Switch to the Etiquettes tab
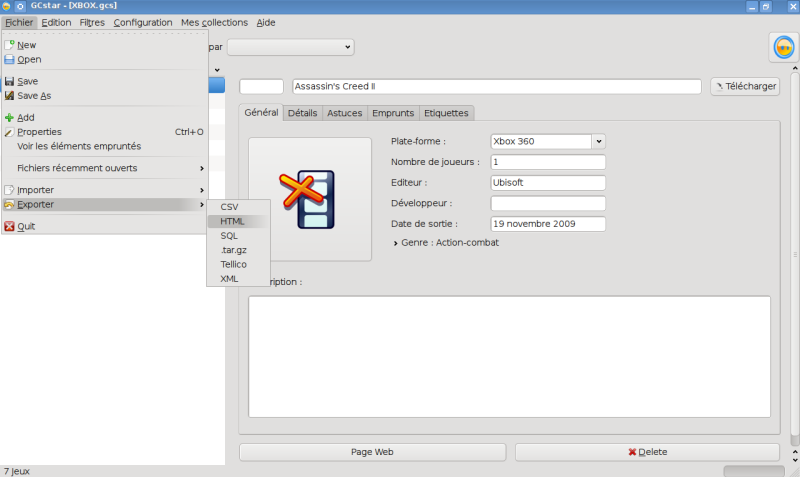 446,113
